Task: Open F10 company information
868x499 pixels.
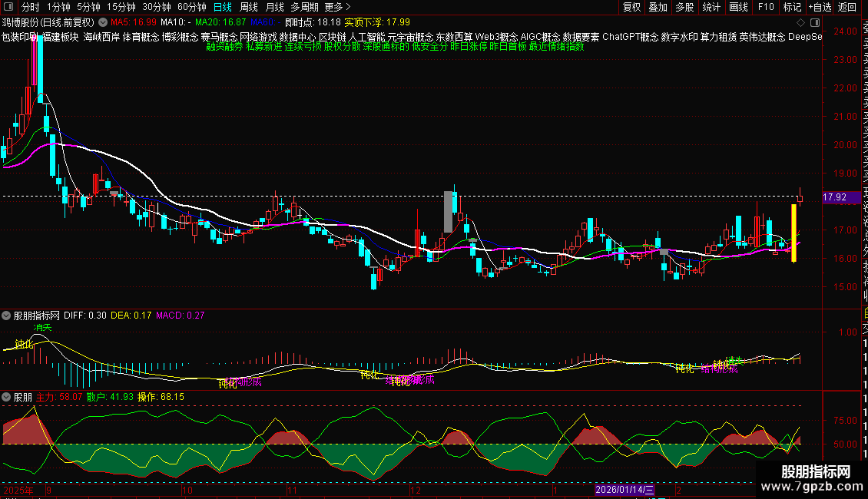Action: pyautogui.click(x=766, y=7)
